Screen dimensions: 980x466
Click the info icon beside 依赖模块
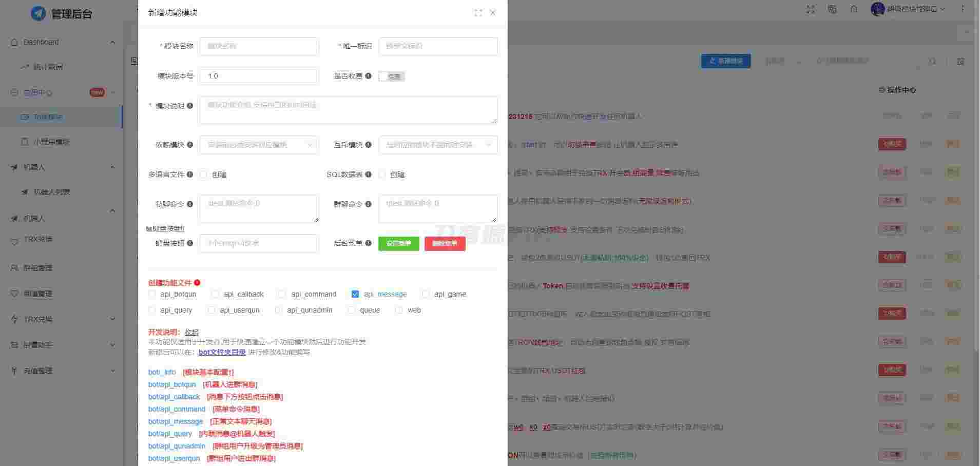190,145
